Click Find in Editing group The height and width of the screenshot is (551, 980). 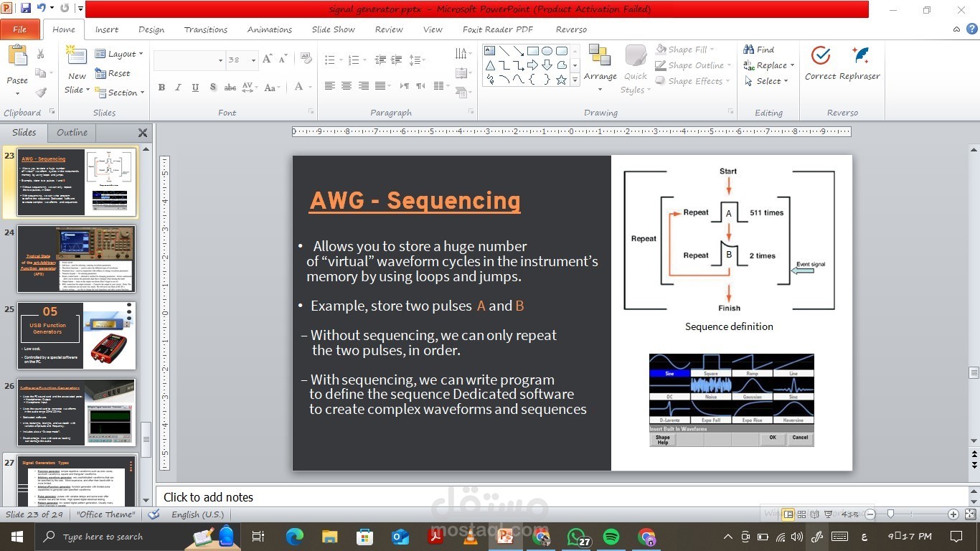759,50
